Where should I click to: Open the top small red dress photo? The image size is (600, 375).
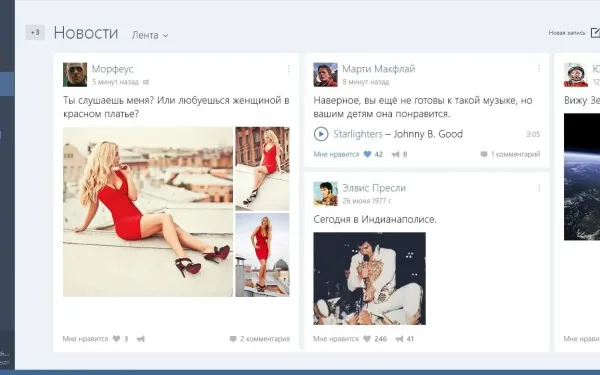[262, 169]
